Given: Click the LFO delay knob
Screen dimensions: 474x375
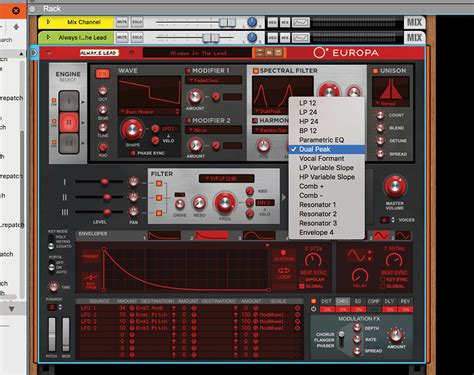Looking at the screenshot, I should point(360,276).
